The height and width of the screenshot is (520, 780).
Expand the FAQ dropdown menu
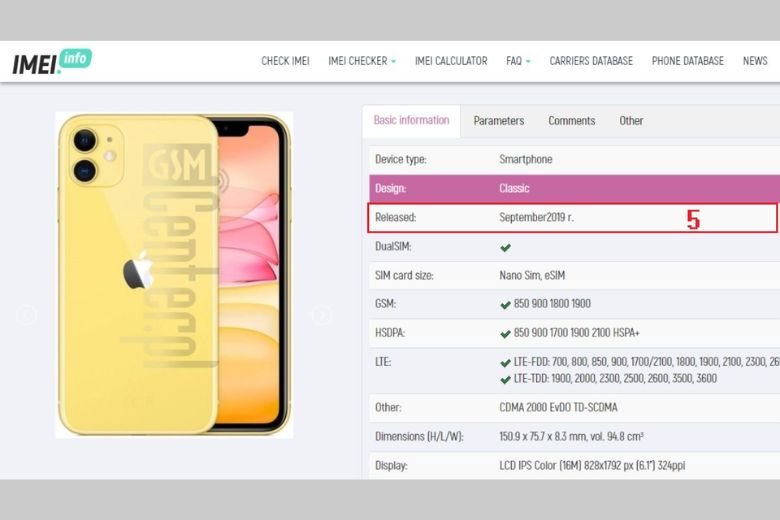pyautogui.click(x=518, y=61)
